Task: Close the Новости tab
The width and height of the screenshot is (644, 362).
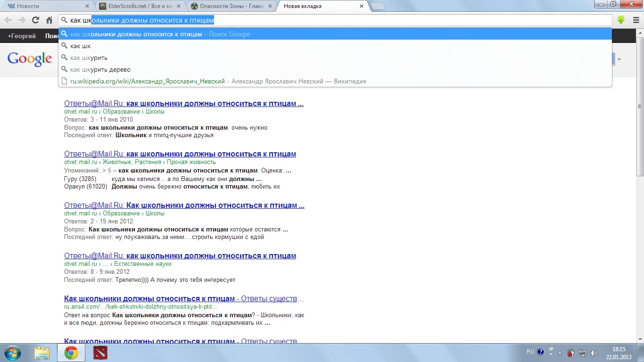Action: coord(86,6)
